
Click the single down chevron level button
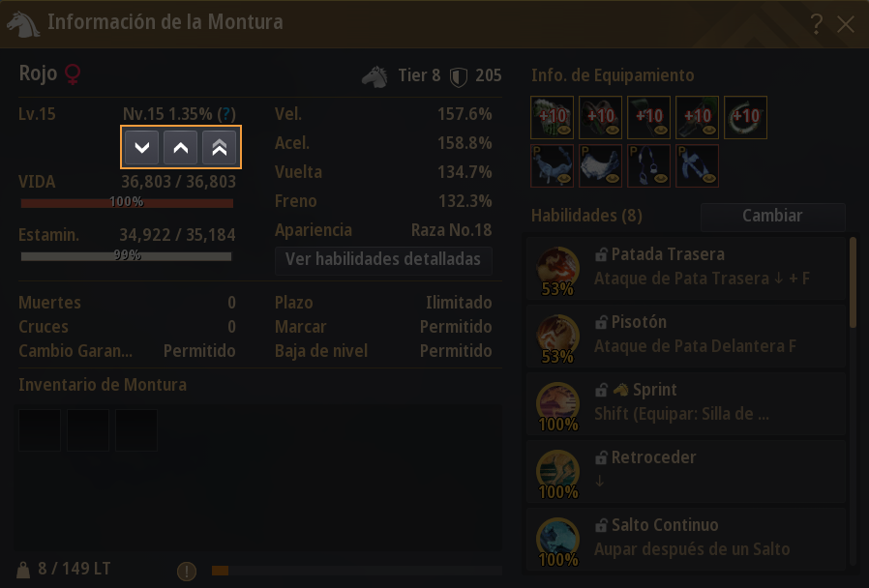[x=142, y=147]
